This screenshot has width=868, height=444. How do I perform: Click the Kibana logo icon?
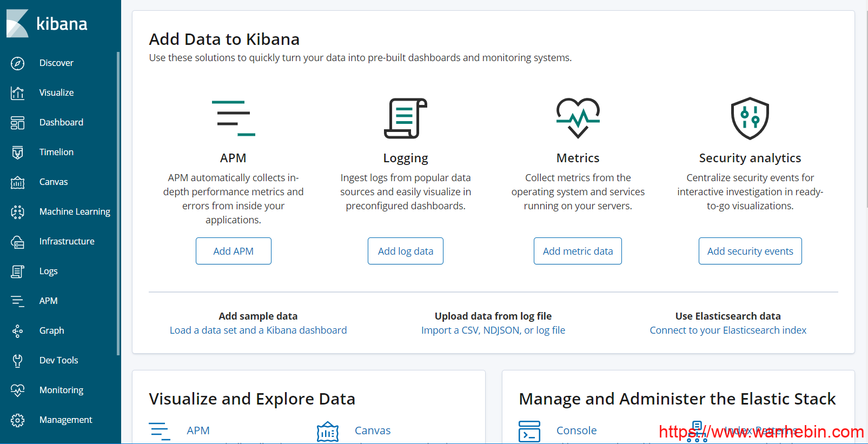pyautogui.click(x=17, y=24)
